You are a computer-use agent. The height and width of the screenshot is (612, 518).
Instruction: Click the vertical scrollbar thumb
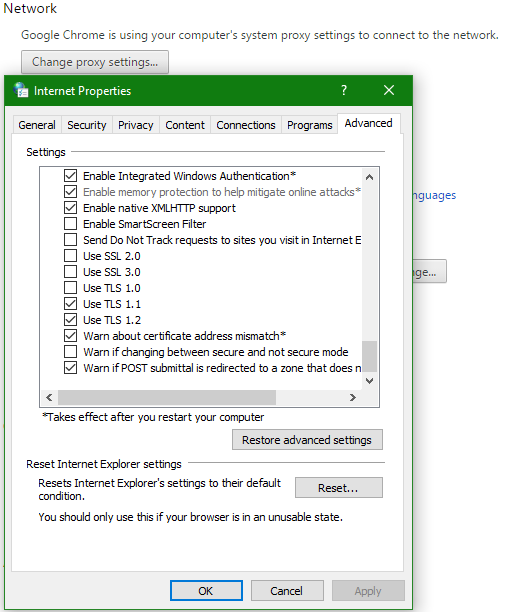(369, 356)
